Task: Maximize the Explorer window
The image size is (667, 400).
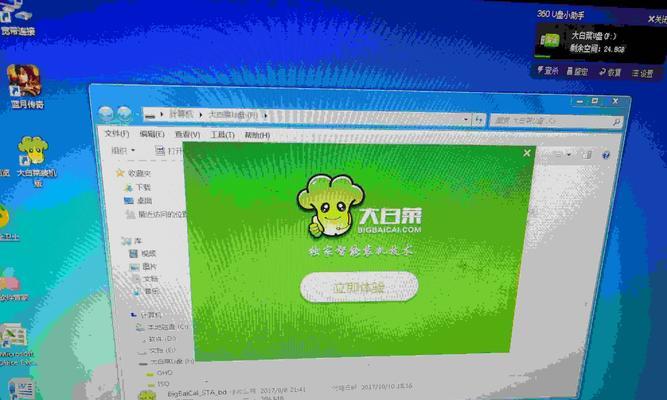Action: 595,101
